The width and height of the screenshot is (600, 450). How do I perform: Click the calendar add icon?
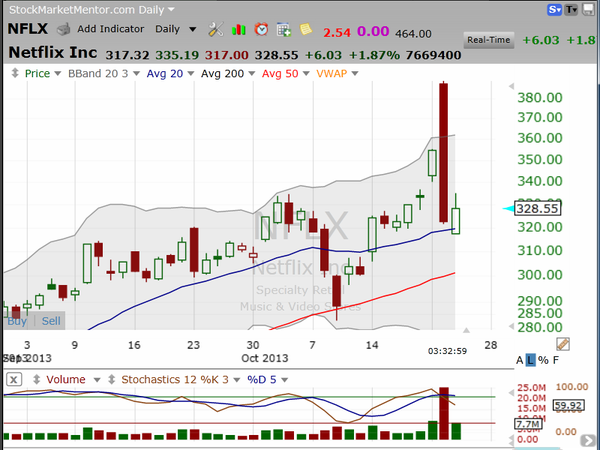coord(284,29)
